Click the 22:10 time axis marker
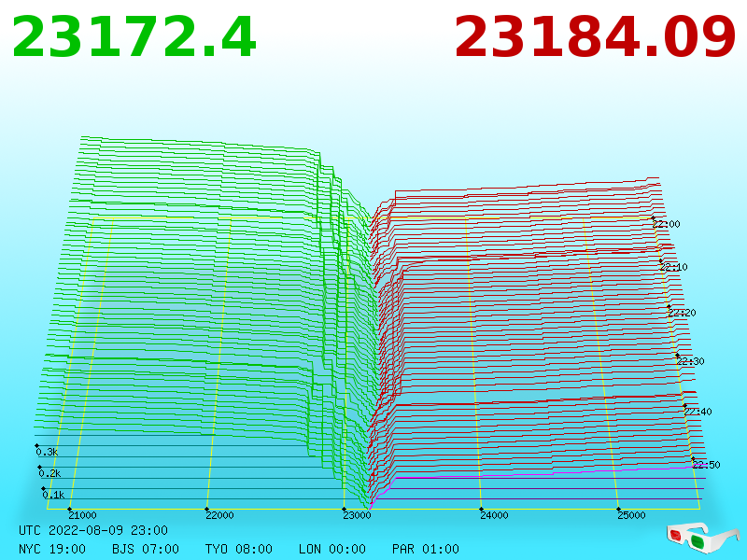Image resolution: width=747 pixels, height=560 pixels. point(673,267)
